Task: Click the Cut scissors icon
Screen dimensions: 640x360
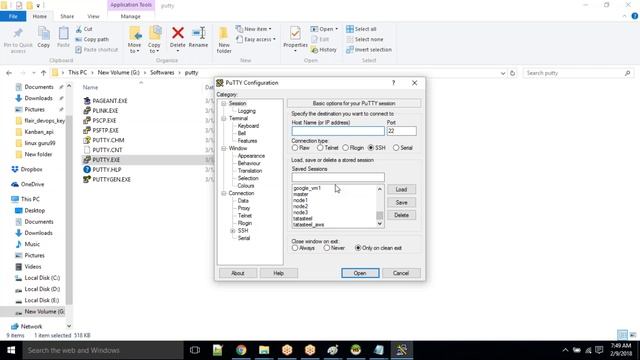Action: 79,29
